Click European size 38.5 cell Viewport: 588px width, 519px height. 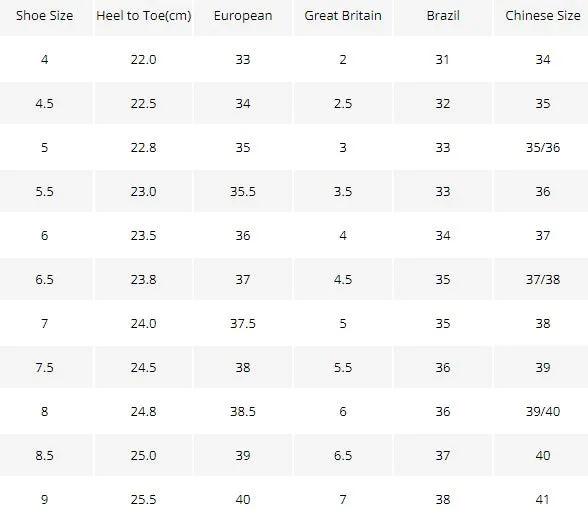tap(243, 411)
